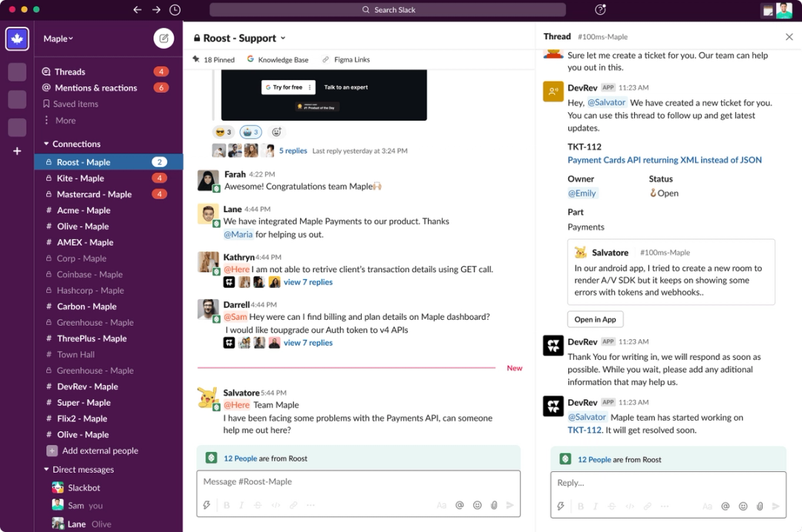The width and height of the screenshot is (802, 532).
Task: Open the help question mark icon
Action: (x=601, y=10)
